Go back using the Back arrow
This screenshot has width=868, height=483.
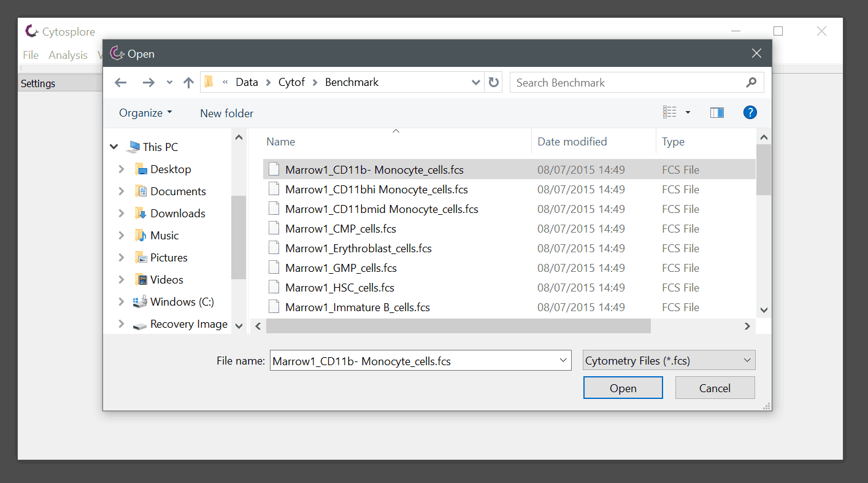pyautogui.click(x=121, y=82)
